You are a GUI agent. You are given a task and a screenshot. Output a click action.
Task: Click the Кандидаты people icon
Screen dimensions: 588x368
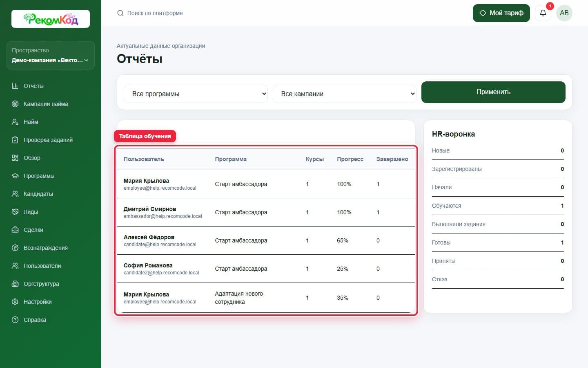(15, 194)
